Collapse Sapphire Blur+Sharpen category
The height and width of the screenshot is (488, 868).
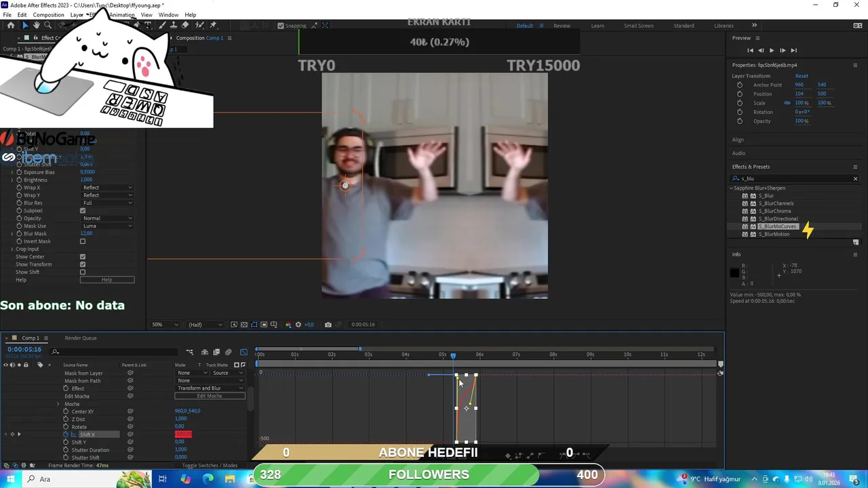[x=731, y=188]
